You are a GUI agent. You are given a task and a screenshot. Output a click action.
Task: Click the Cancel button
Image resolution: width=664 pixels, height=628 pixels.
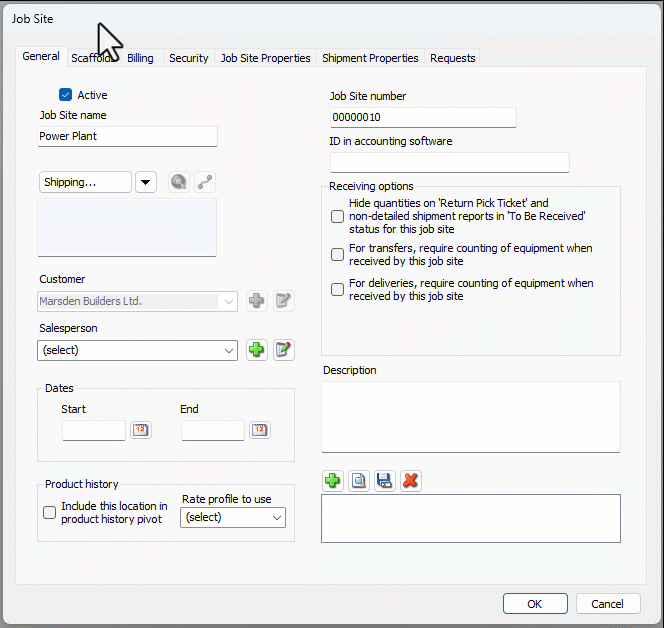(607, 604)
